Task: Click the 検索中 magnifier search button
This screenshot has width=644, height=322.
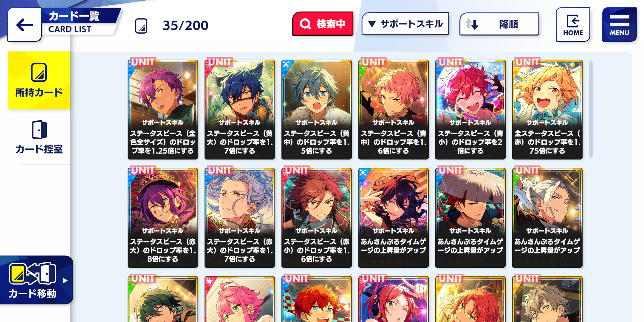Action: pyautogui.click(x=323, y=24)
